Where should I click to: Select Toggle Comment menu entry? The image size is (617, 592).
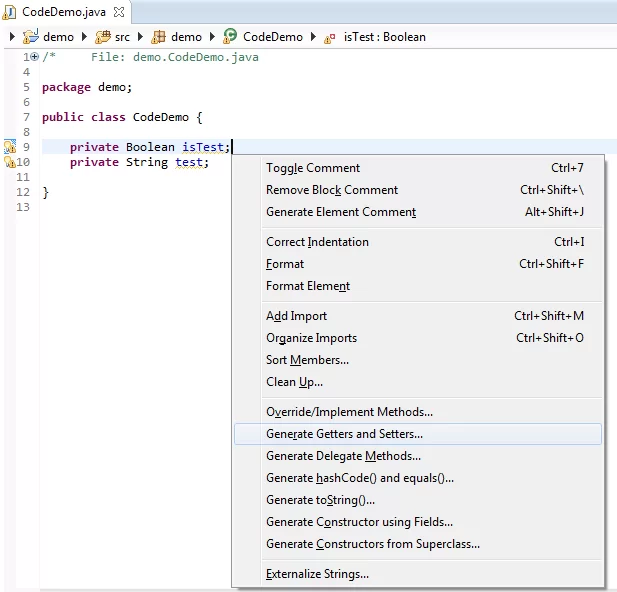pos(417,168)
